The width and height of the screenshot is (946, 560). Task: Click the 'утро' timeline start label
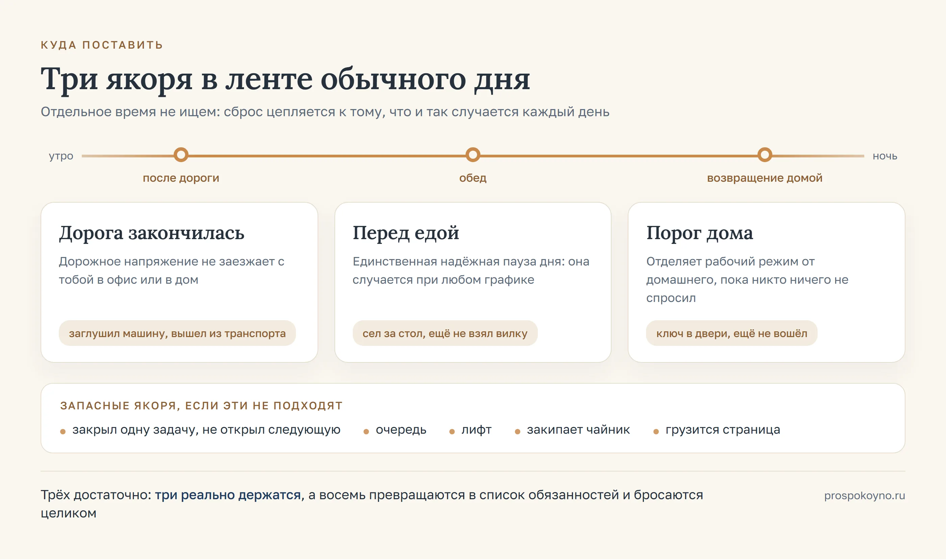click(x=61, y=156)
